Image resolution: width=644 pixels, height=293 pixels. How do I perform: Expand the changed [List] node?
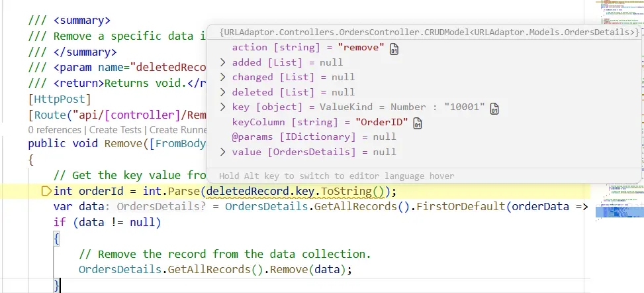222,77
